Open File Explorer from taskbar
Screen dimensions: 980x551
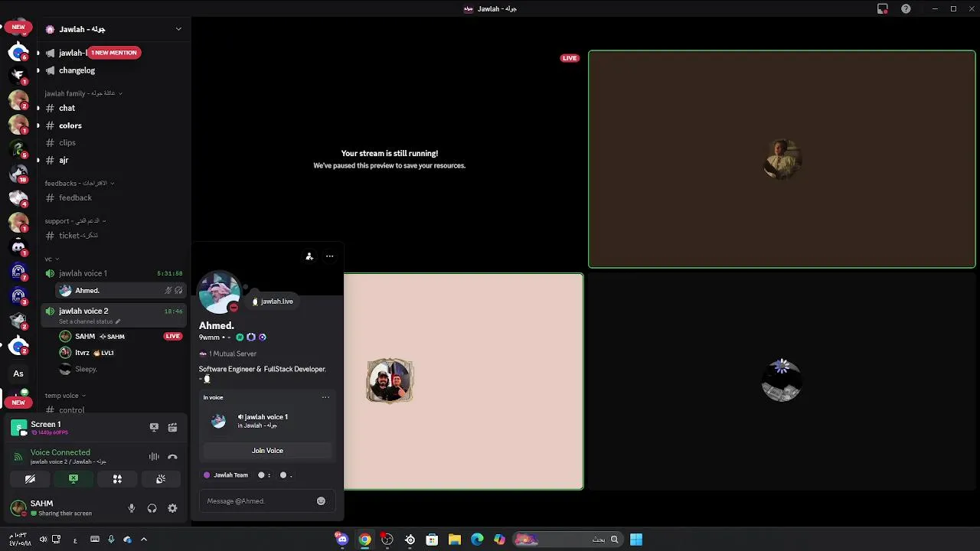tap(455, 540)
